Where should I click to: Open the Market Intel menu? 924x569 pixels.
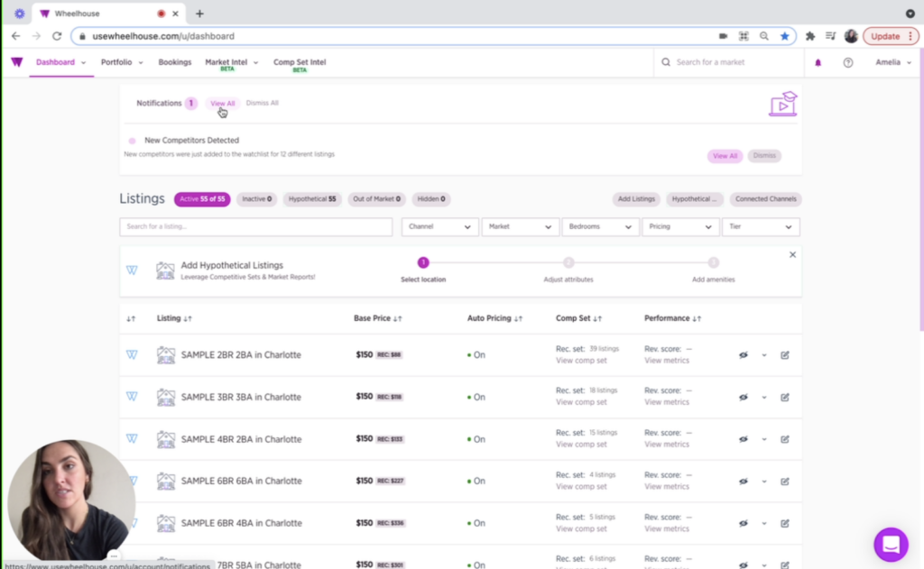[x=232, y=64]
